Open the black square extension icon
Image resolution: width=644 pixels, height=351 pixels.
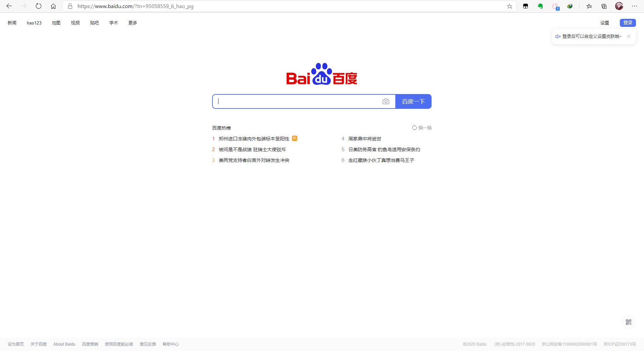pyautogui.click(x=526, y=6)
